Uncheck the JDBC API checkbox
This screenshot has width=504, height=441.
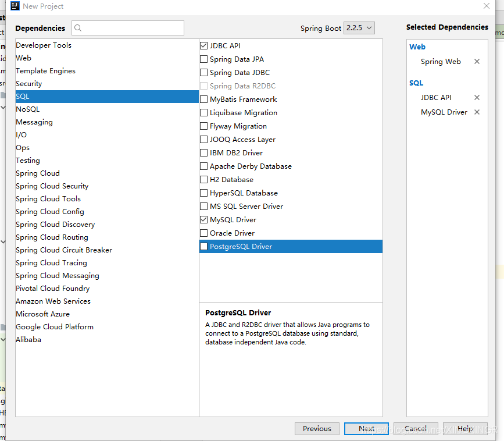(204, 46)
